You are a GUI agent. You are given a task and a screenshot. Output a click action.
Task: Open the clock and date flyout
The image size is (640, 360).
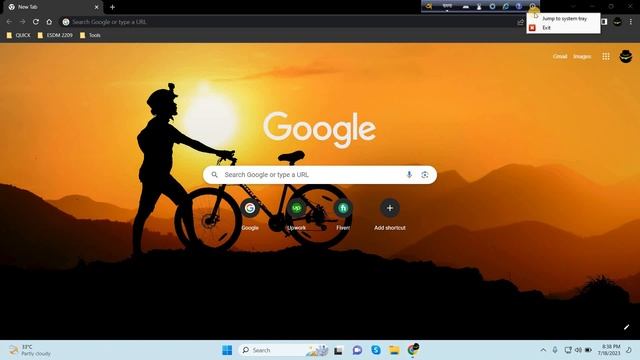(609, 350)
